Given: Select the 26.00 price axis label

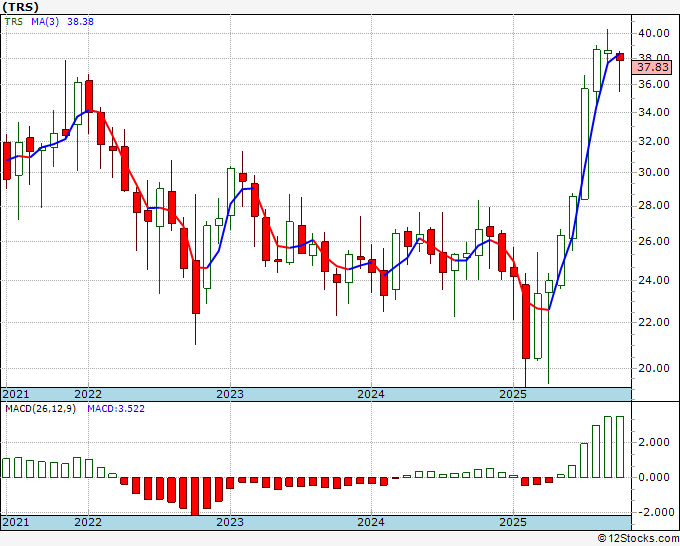Looking at the screenshot, I should tap(654, 241).
